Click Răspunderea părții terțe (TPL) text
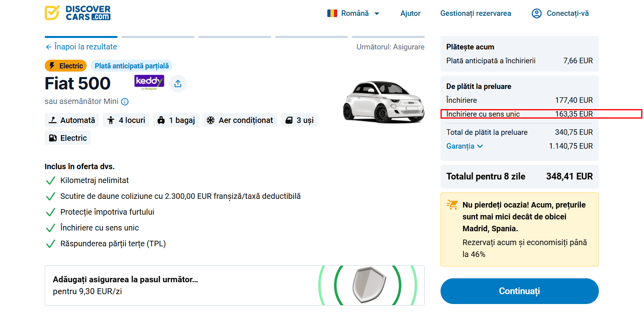 coord(113,244)
